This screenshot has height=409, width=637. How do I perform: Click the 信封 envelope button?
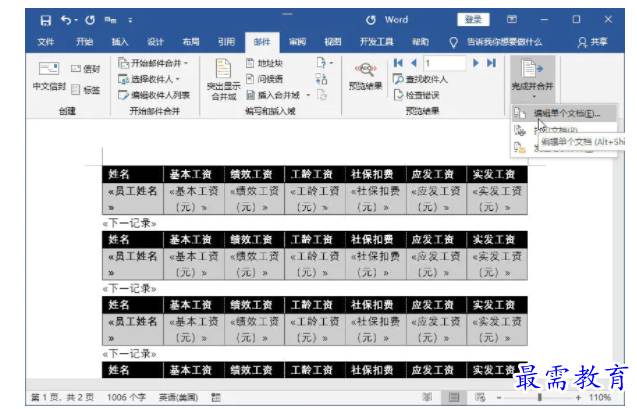[86, 69]
